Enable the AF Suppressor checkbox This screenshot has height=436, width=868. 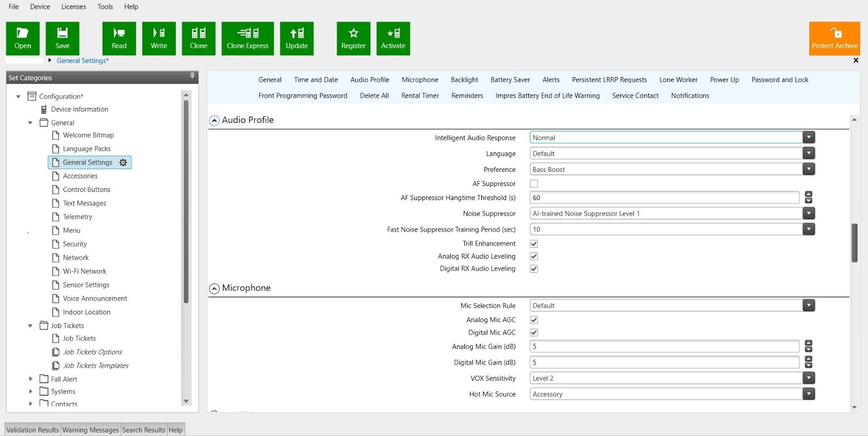534,184
